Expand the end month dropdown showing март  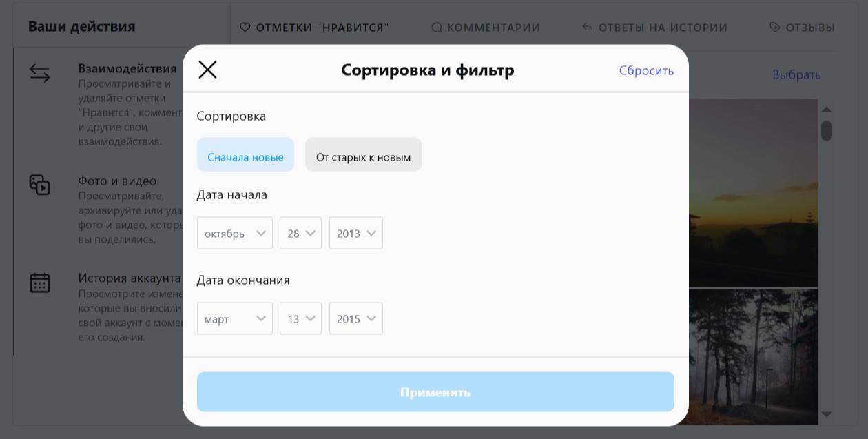pos(234,318)
